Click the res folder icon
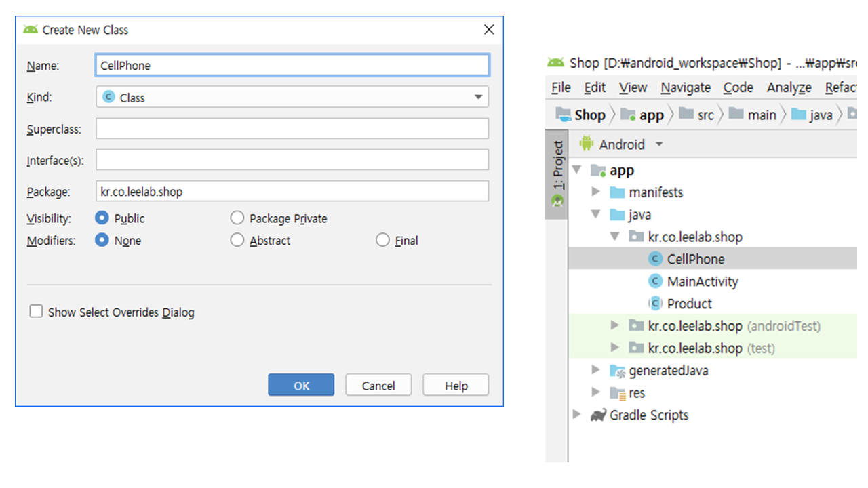The width and height of the screenshot is (868, 488). 617,393
